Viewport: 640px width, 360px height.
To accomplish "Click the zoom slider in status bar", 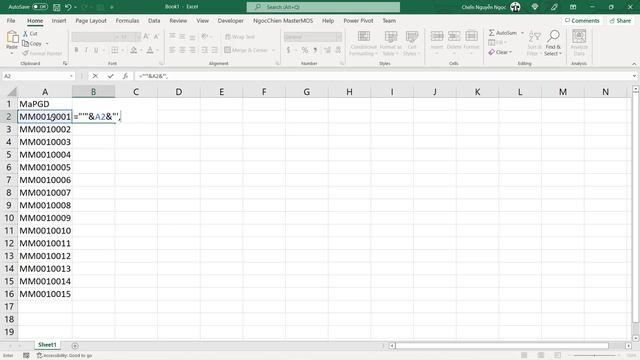I will point(594,356).
